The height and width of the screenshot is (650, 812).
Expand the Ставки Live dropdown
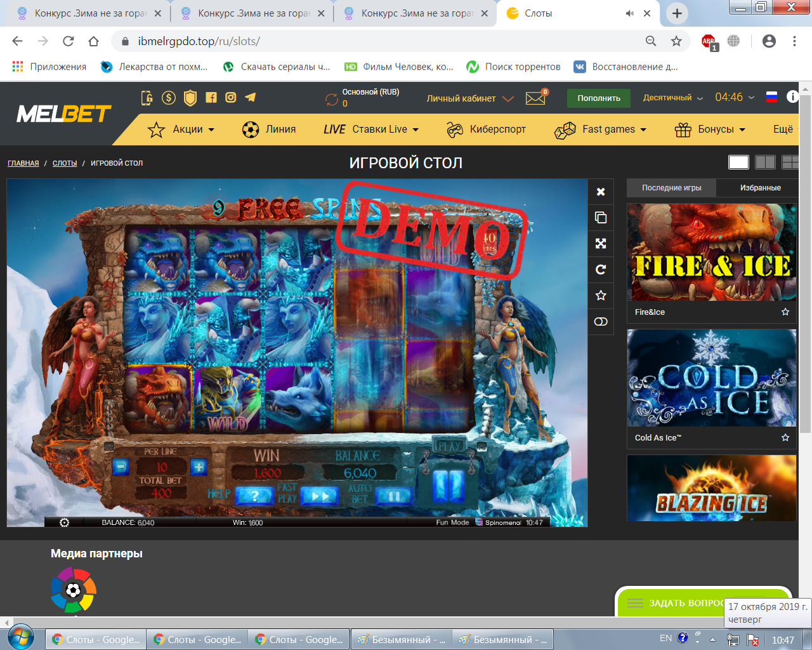point(371,129)
